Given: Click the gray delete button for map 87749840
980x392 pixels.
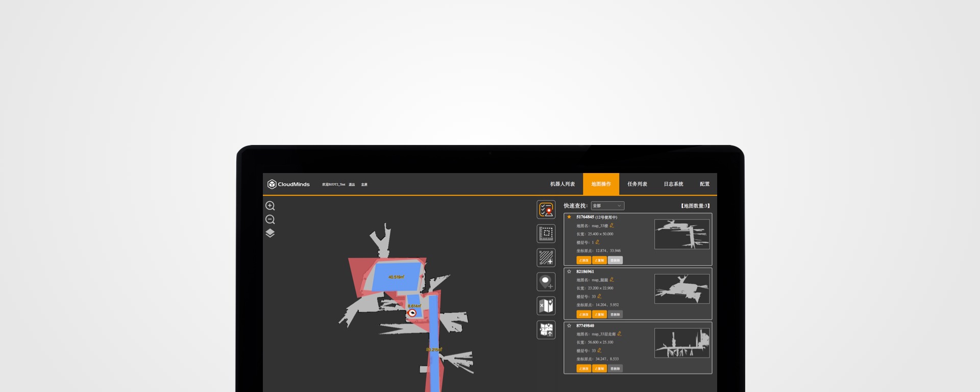Looking at the screenshot, I should [x=615, y=369].
